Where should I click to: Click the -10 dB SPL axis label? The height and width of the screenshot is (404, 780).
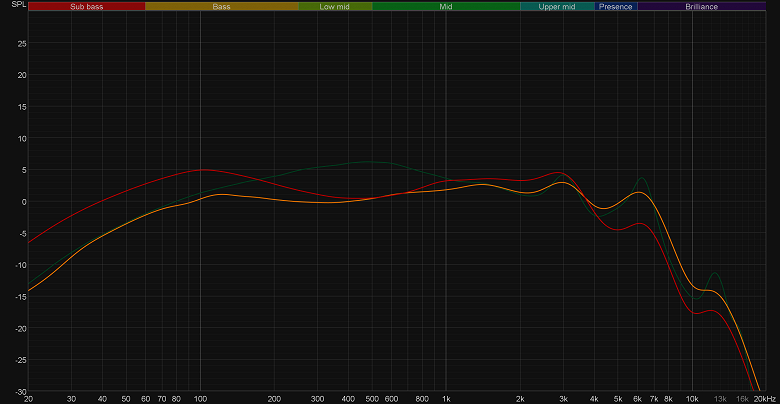(21, 265)
